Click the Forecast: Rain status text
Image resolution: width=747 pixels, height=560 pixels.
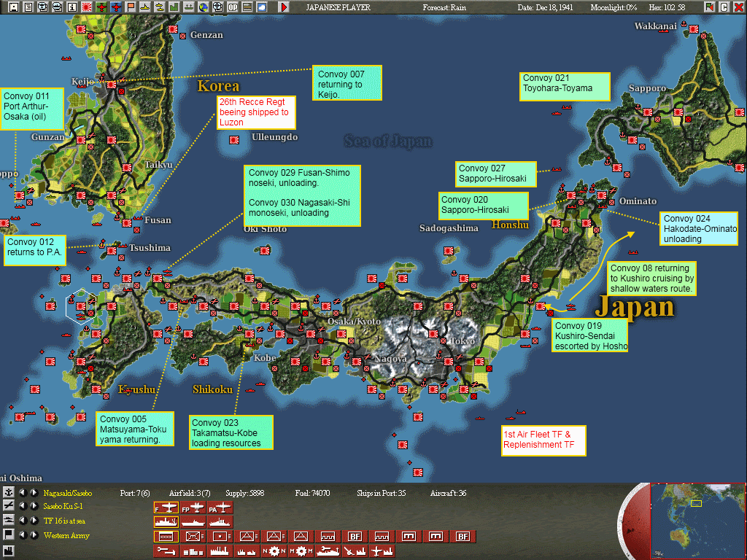[444, 7]
